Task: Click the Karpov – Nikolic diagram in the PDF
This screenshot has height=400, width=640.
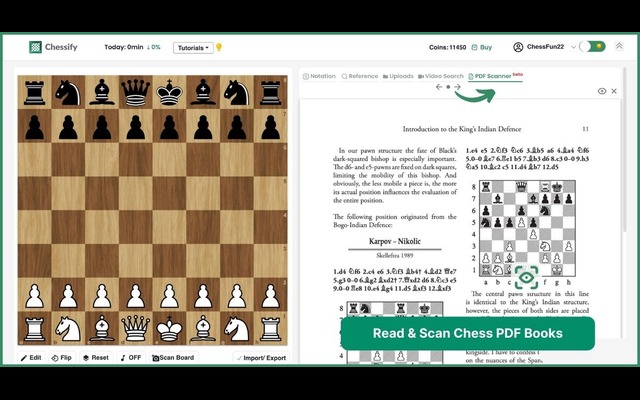Action: click(395, 333)
